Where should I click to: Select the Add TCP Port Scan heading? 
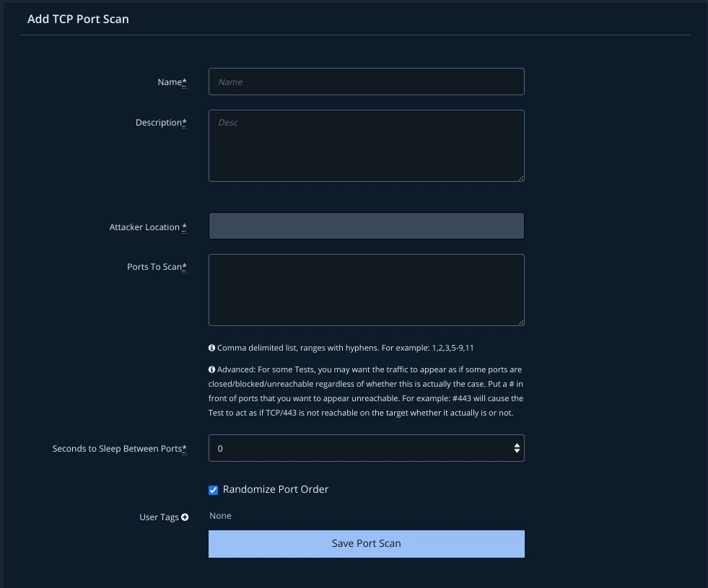click(78, 19)
